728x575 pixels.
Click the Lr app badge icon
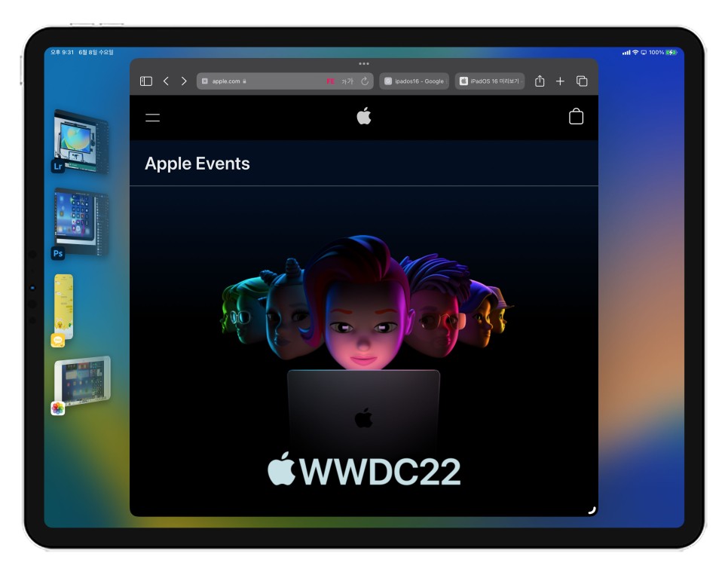[x=57, y=167]
